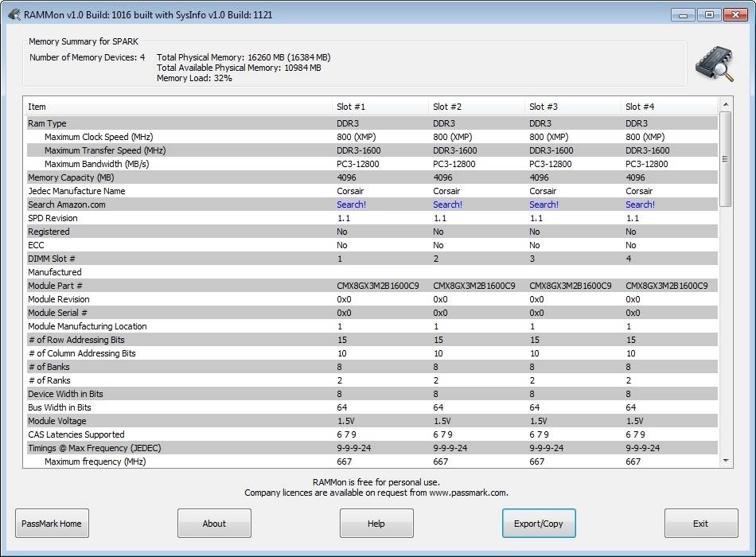Click the scrollbar down arrow

(x=726, y=462)
